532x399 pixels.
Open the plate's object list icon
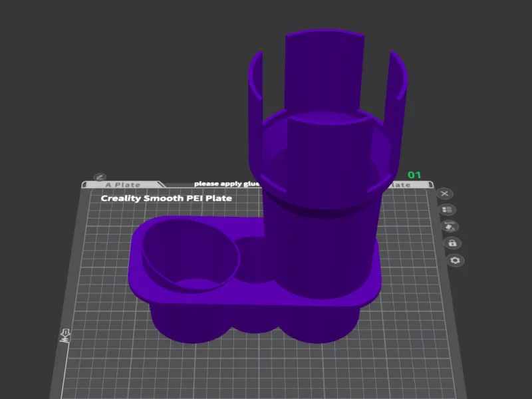[x=447, y=209]
